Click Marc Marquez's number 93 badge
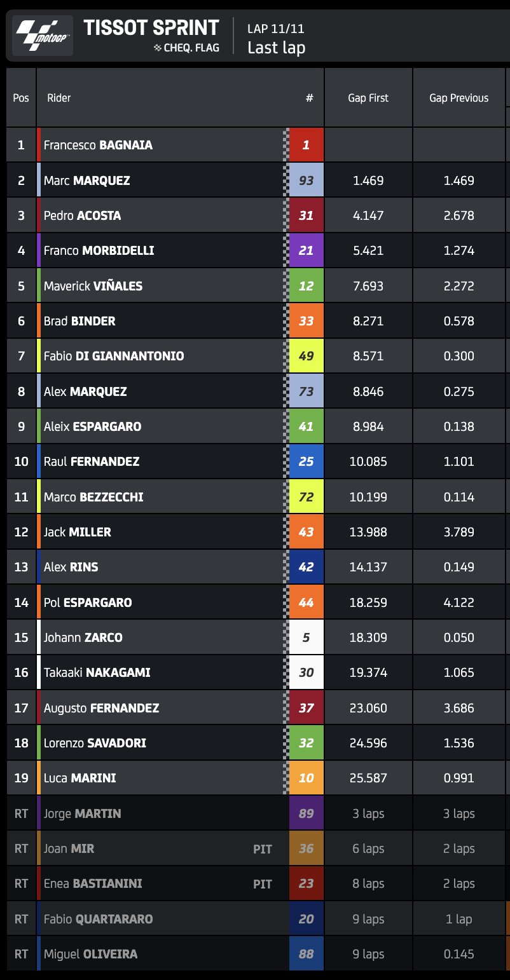 (306, 180)
